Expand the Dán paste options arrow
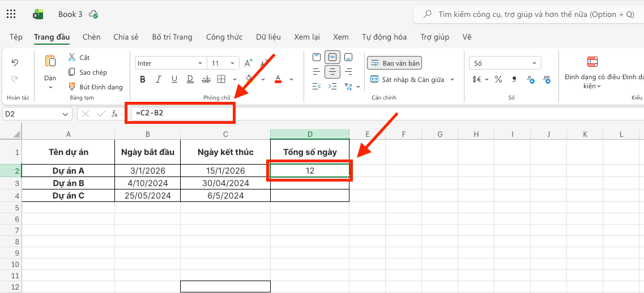Image resolution: width=644 pixels, height=293 pixels. (x=50, y=87)
